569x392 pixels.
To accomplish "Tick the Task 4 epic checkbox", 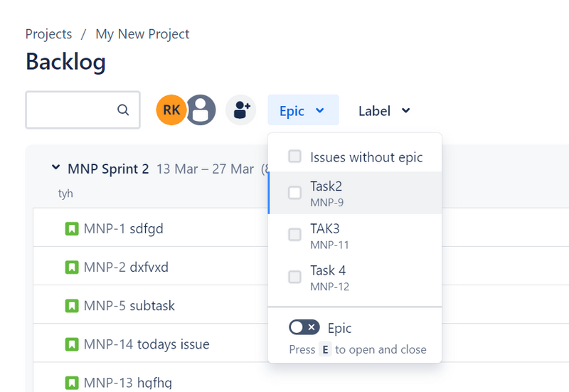I will coord(294,277).
